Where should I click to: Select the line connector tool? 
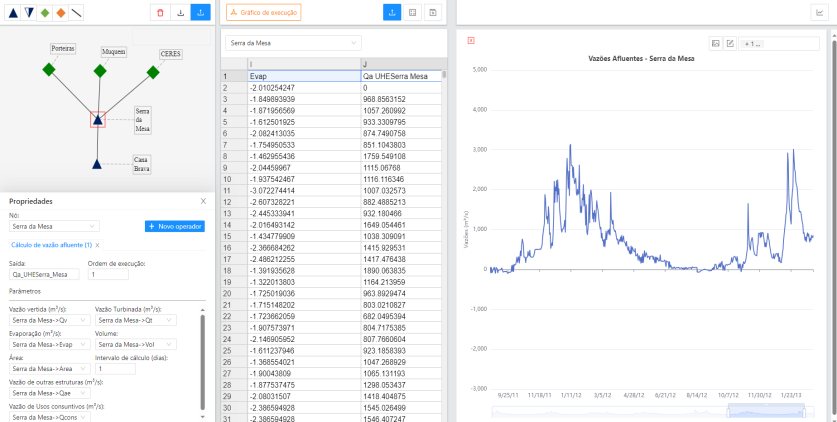76,12
